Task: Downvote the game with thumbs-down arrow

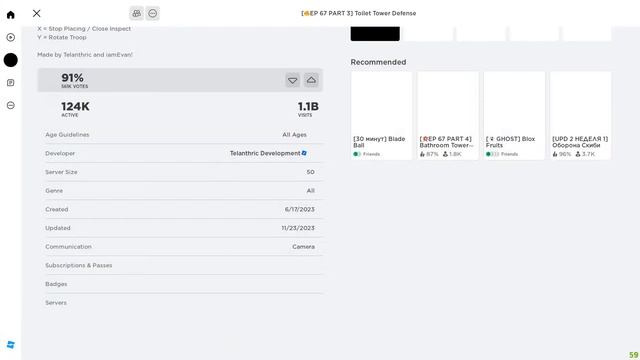Action: pyautogui.click(x=293, y=80)
